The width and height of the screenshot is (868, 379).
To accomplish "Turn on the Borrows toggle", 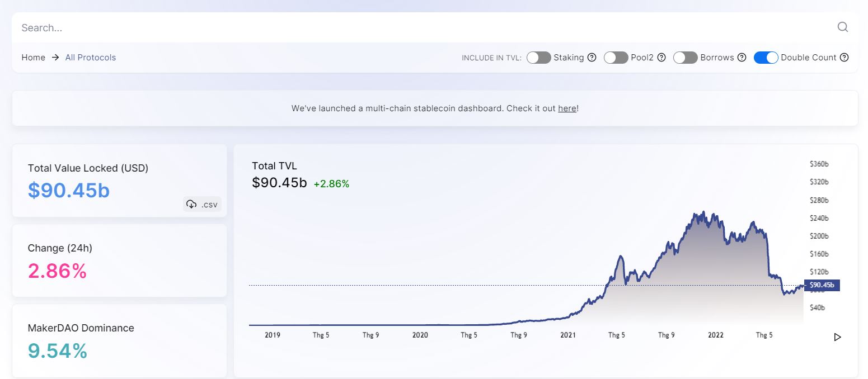I will pyautogui.click(x=686, y=58).
